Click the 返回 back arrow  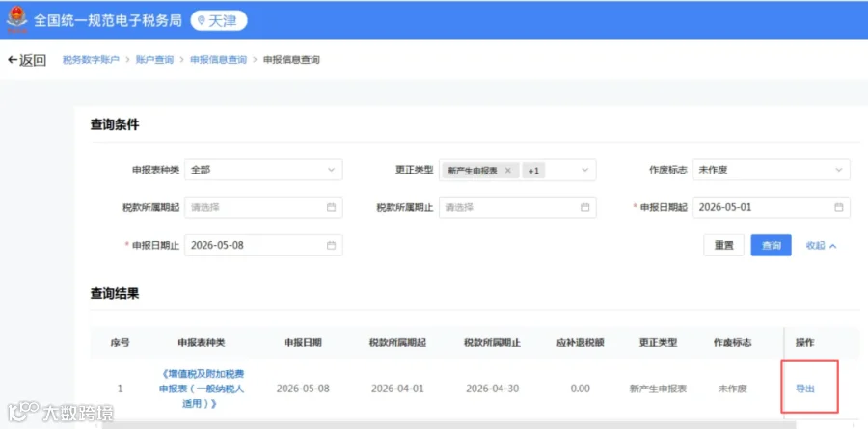tap(27, 60)
